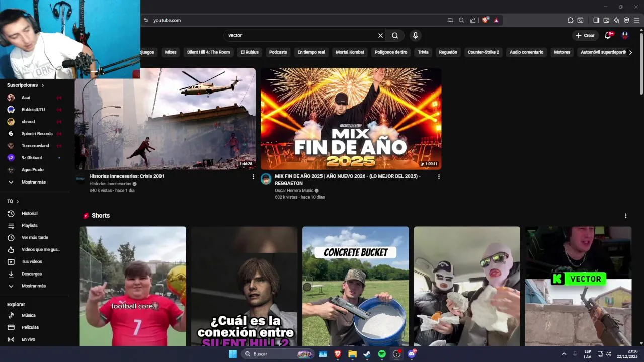Open Brave Leo AI sparkle icon
644x362 pixels.
pyautogui.click(x=616, y=20)
